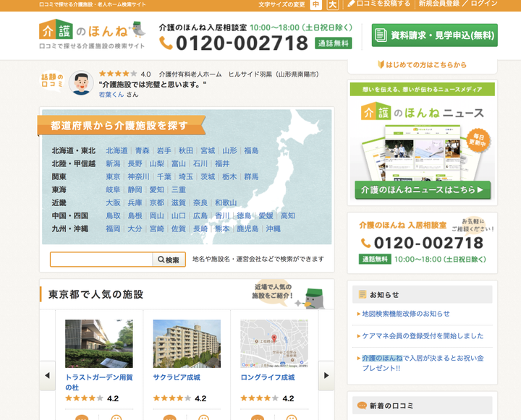Select 京都 prefecture
The width and height of the screenshot is (521, 420).
[156, 202]
